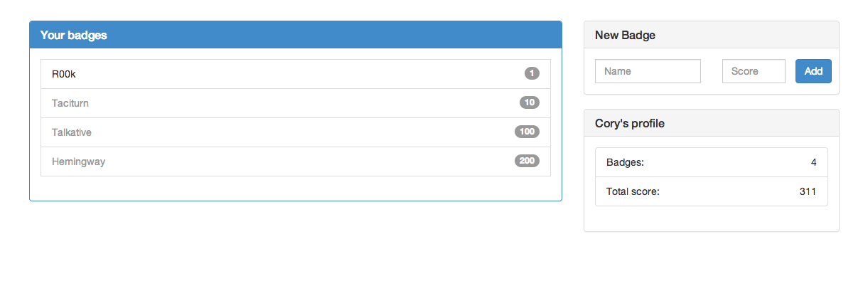
Task: Click blank area beneath the Total score row
Action: coord(711,218)
